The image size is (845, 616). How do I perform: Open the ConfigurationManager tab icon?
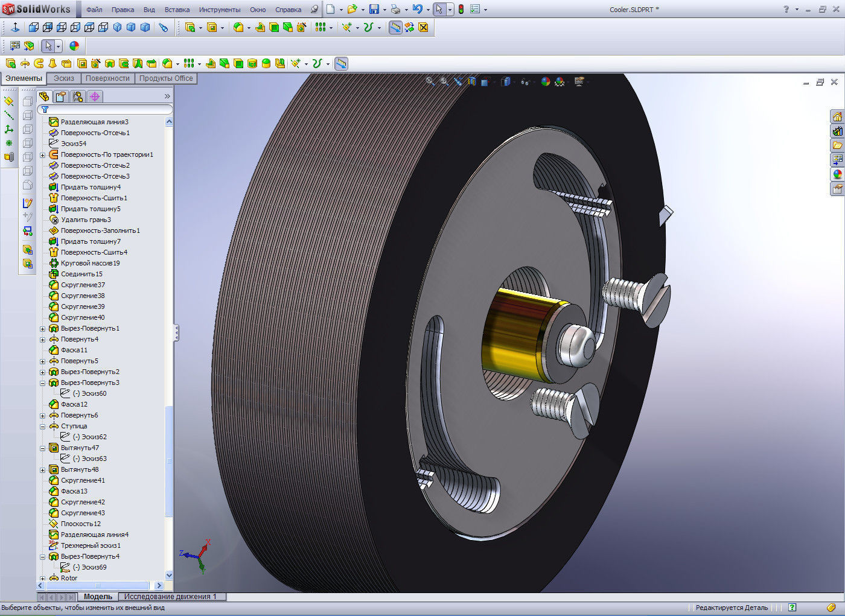tap(77, 97)
